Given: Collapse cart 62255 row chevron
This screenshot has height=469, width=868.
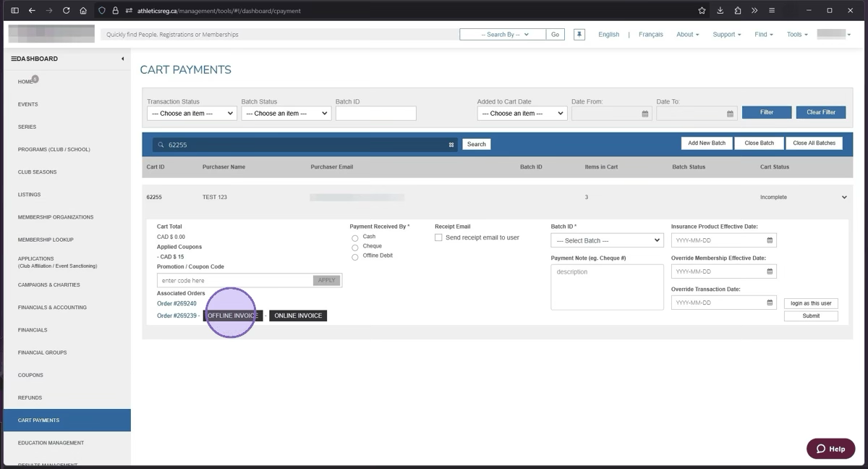Looking at the screenshot, I should (843, 197).
